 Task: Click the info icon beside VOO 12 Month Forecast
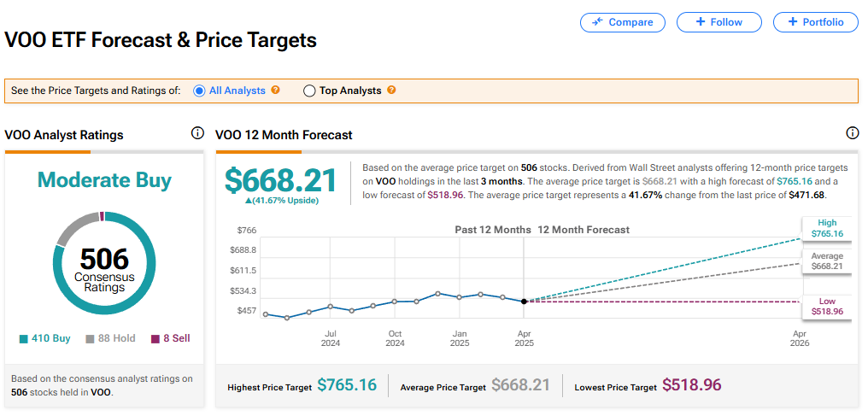pos(852,133)
